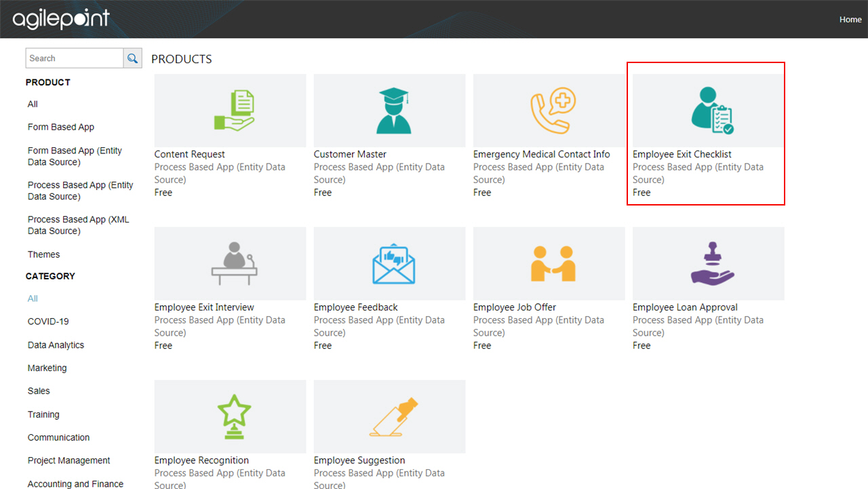Image resolution: width=868 pixels, height=489 pixels.
Task: Click the AgilePoint logo
Action: coord(60,19)
